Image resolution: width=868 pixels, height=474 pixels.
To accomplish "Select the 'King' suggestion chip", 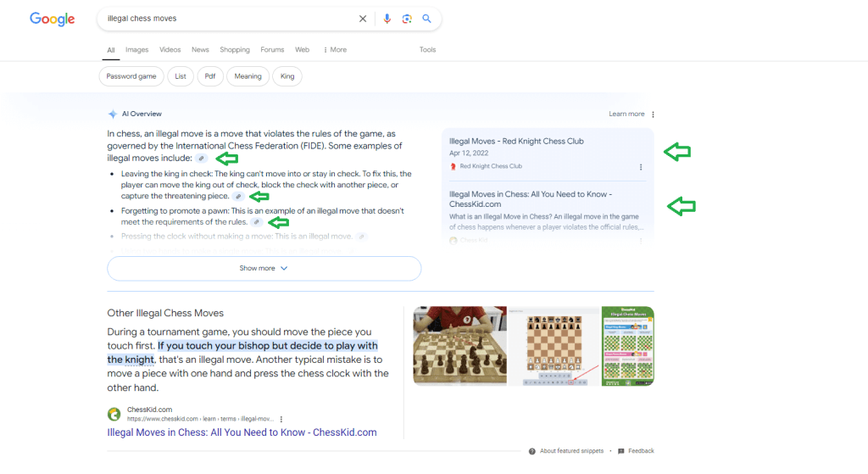I will [x=287, y=76].
